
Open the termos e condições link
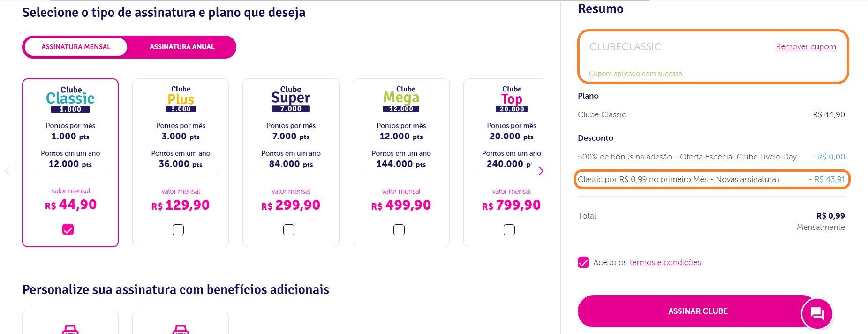[x=665, y=262]
